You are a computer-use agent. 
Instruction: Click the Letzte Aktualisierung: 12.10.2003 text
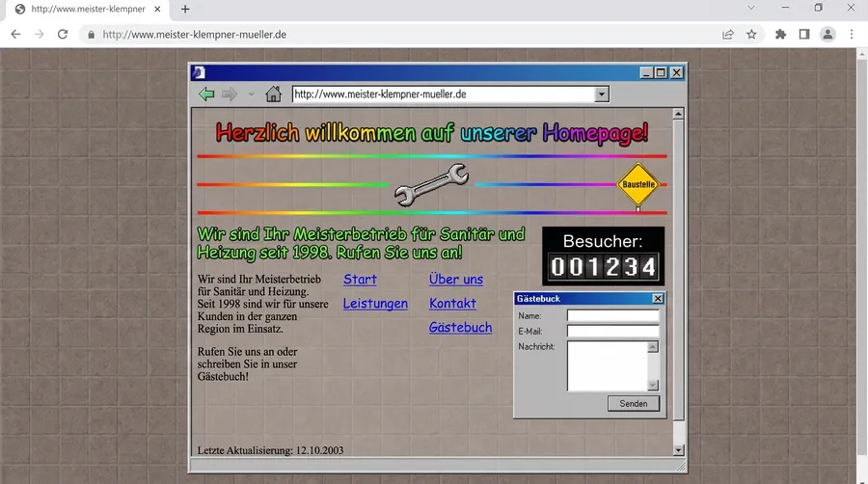270,450
